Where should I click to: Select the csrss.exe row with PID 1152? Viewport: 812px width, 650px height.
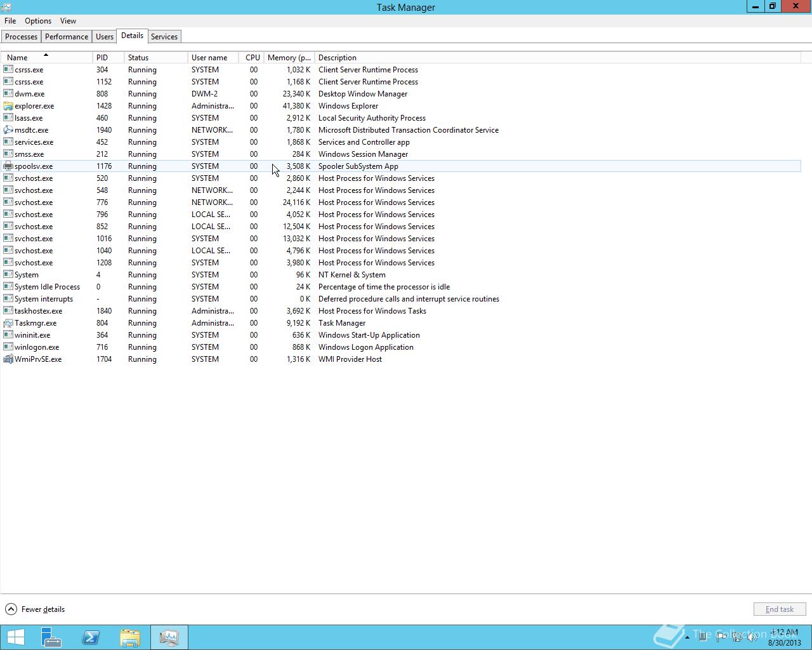tap(402, 82)
